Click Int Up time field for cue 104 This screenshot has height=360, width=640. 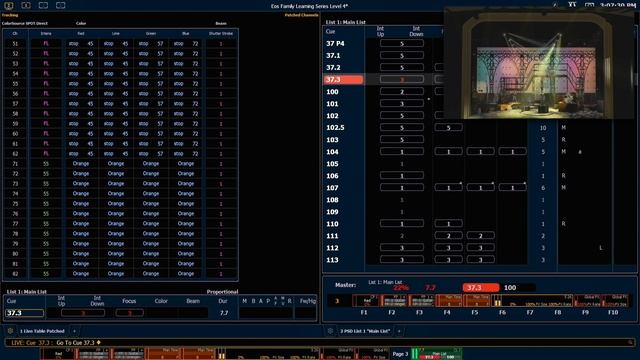402,152
